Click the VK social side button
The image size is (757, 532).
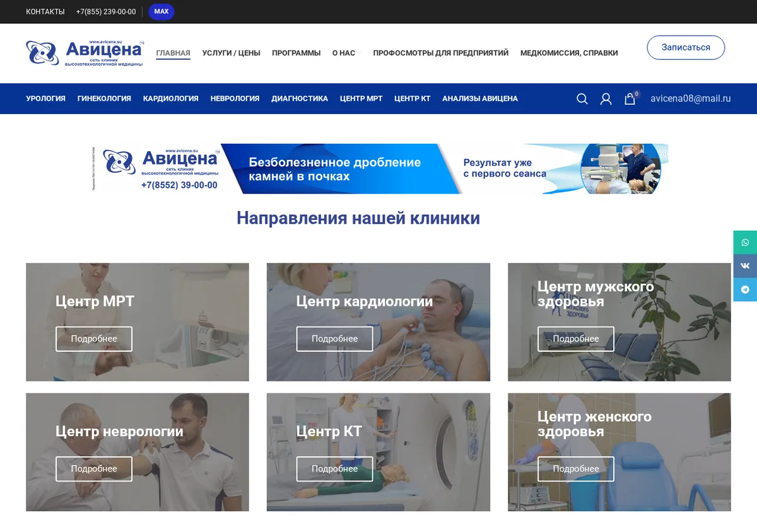(x=745, y=266)
